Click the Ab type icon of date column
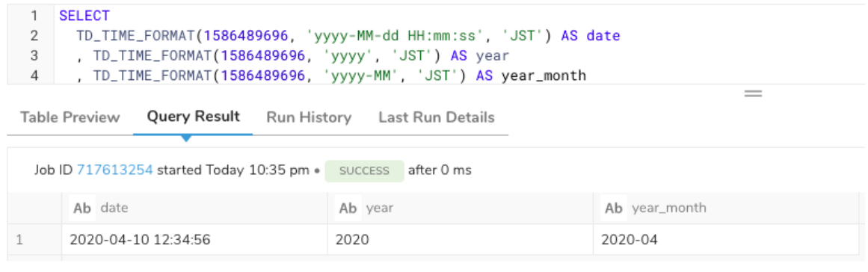The width and height of the screenshot is (868, 272). pos(82,208)
